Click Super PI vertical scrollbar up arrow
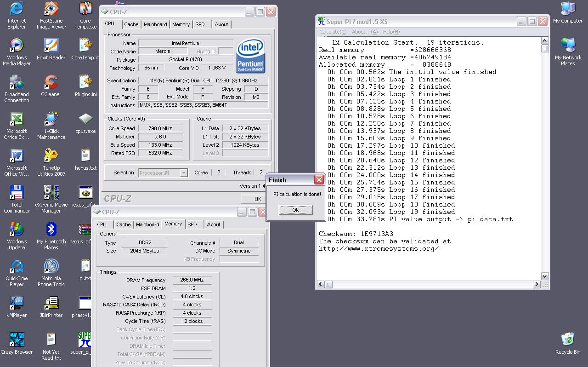The image size is (588, 368). (545, 41)
